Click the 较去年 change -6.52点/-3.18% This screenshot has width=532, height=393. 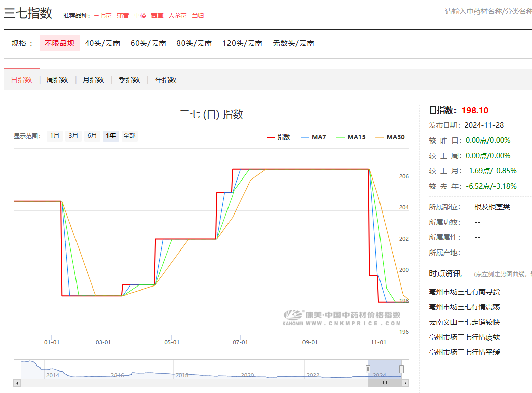(x=491, y=186)
